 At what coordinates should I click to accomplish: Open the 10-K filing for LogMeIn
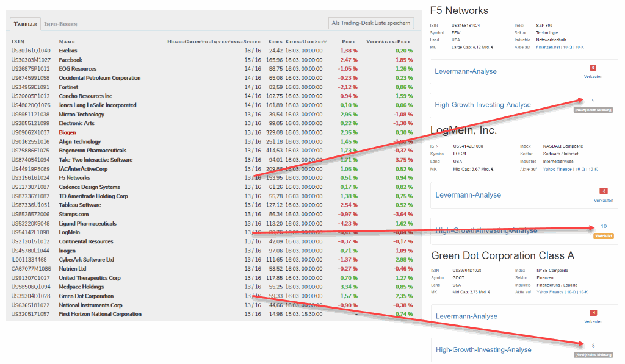click(x=593, y=169)
